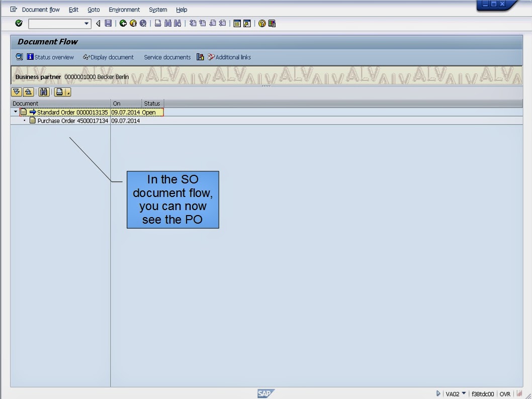Click the Print icon in the standard toolbar
532x399 pixels.
point(156,23)
